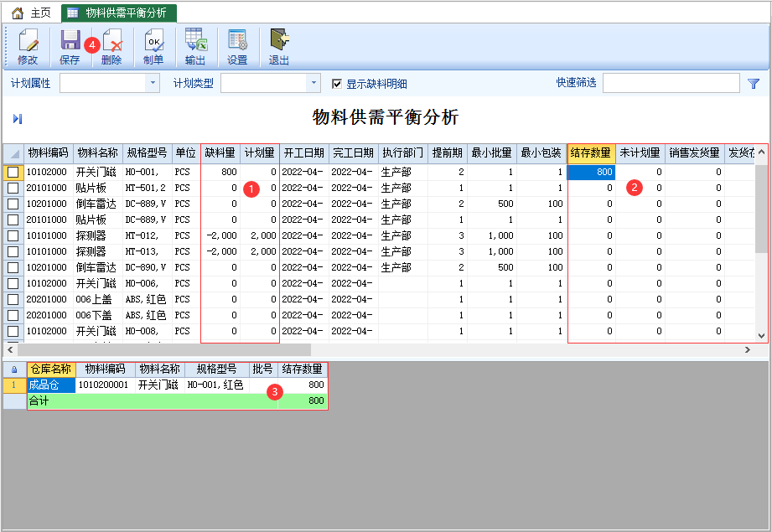Check the row checkbox for 探测器 HT-012
This screenshot has height=532, width=772.
13,235
